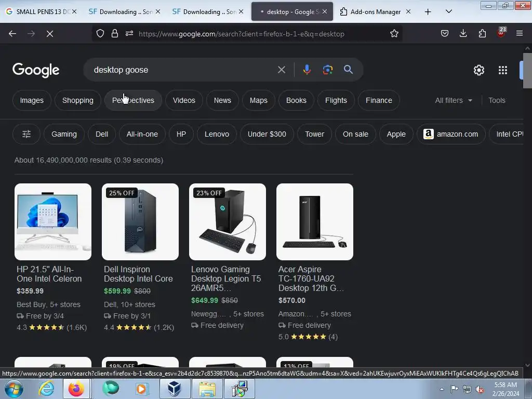Filter results by Images
The height and width of the screenshot is (399, 532).
(32, 100)
